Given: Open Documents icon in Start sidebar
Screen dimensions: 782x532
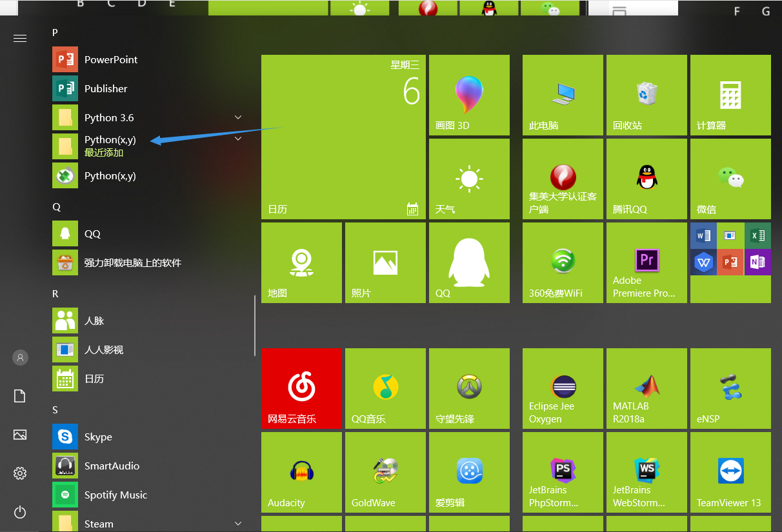Looking at the screenshot, I should click(x=20, y=396).
